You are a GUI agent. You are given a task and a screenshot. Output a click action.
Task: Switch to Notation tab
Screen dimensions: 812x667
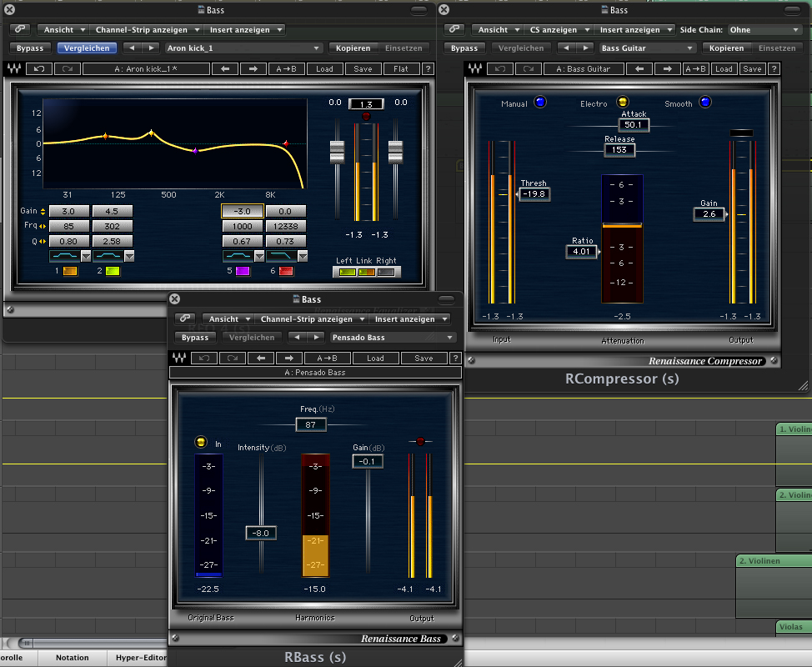click(72, 658)
